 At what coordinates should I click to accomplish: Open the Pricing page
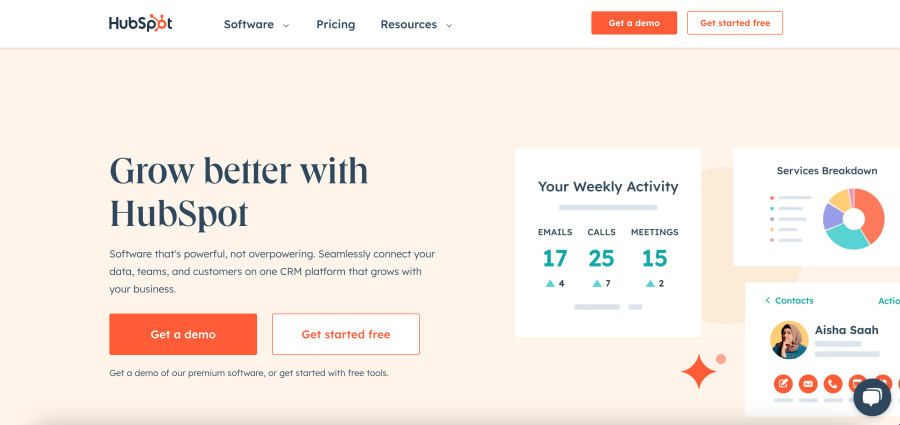[335, 24]
